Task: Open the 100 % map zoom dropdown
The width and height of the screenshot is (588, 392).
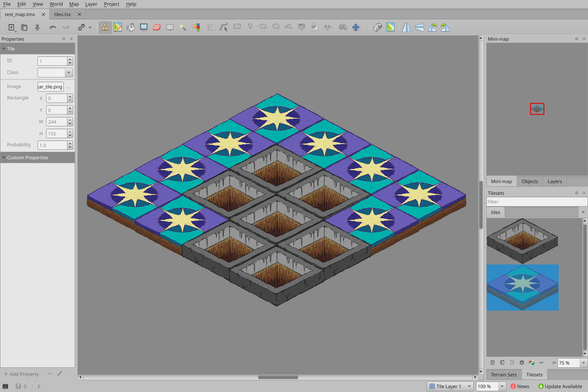Action: 502,386
